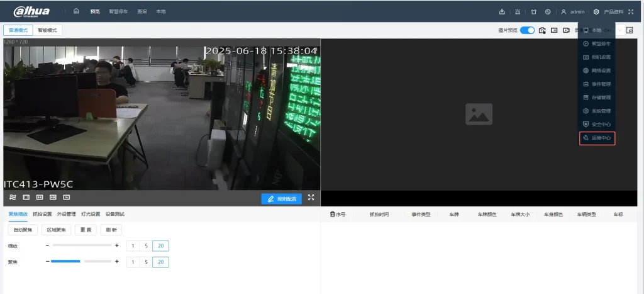The width and height of the screenshot is (644, 294).
Task: Open the recording format dropdown arrow
Action: 619,30
